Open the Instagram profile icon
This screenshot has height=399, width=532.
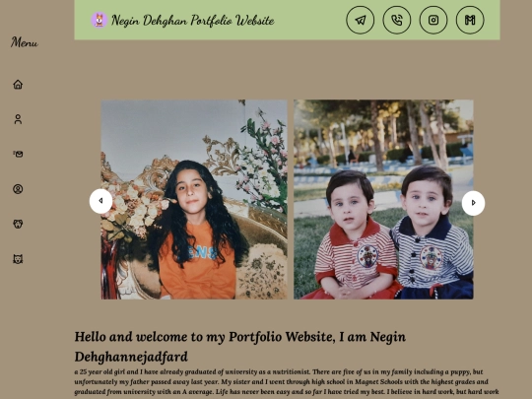(433, 20)
